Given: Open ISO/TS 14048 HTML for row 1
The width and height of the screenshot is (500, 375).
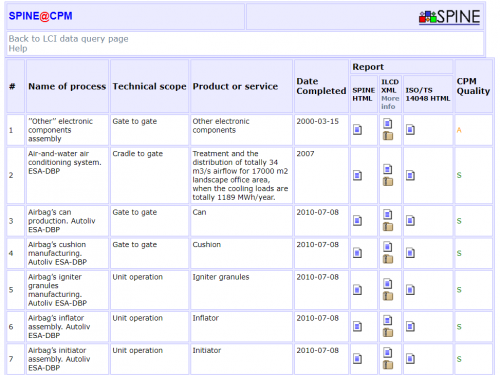Looking at the screenshot, I should click(410, 130).
